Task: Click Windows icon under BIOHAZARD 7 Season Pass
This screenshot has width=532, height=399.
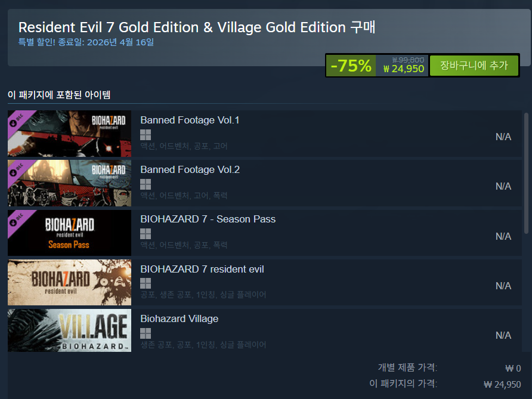Action: pyautogui.click(x=146, y=234)
